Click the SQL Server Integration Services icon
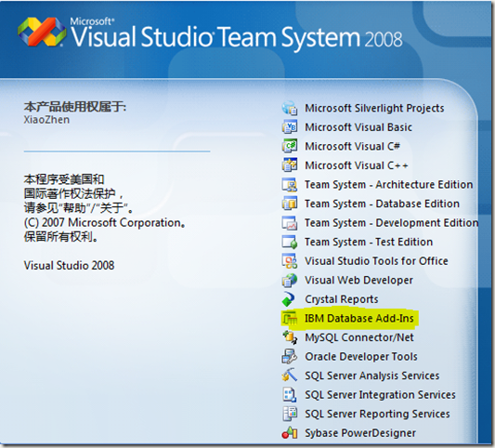The image size is (495, 448). [290, 395]
